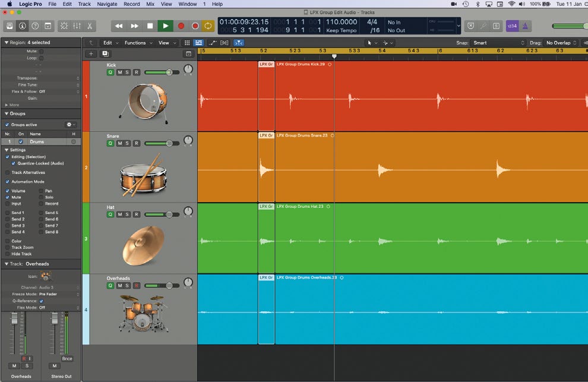Toggle the Groups active checkbox
The height and width of the screenshot is (382, 588).
pyautogui.click(x=7, y=125)
